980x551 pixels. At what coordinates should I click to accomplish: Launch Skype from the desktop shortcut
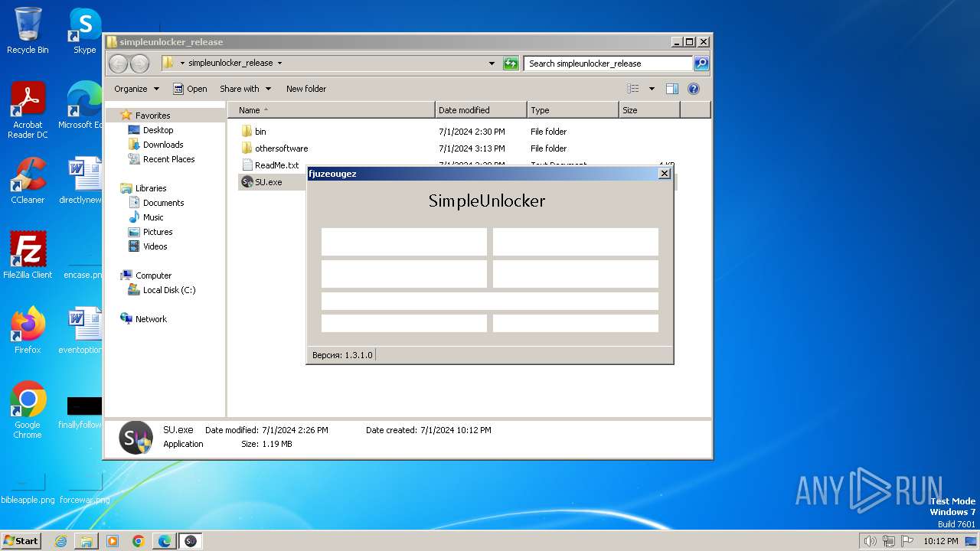[x=85, y=31]
